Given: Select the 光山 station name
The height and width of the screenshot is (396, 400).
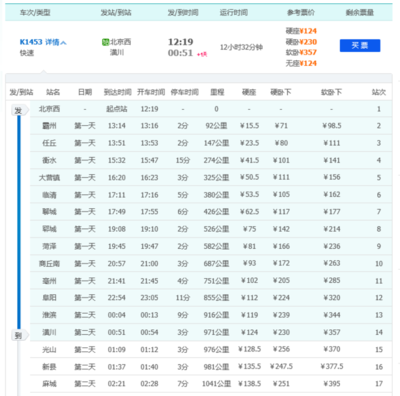Looking at the screenshot, I should [49, 350].
